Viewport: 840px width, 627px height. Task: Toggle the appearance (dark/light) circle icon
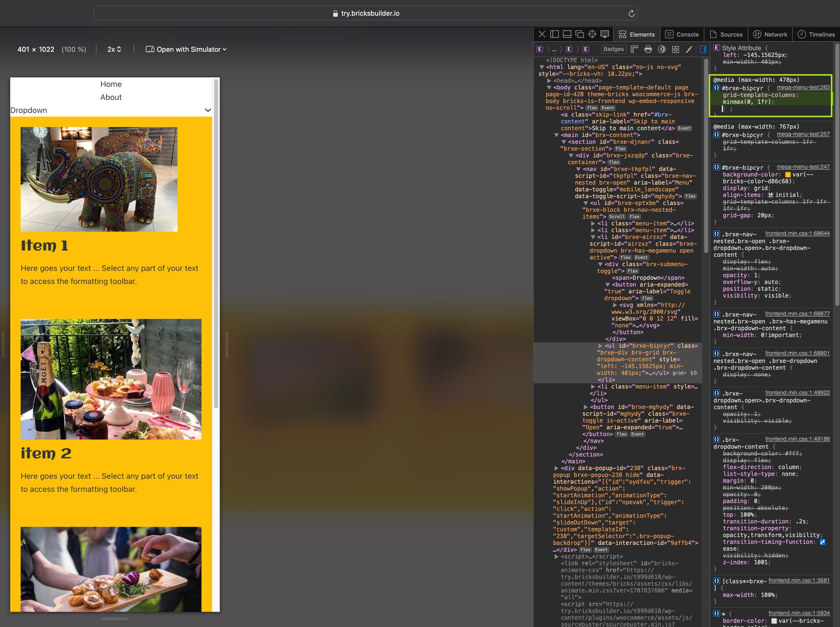(661, 49)
